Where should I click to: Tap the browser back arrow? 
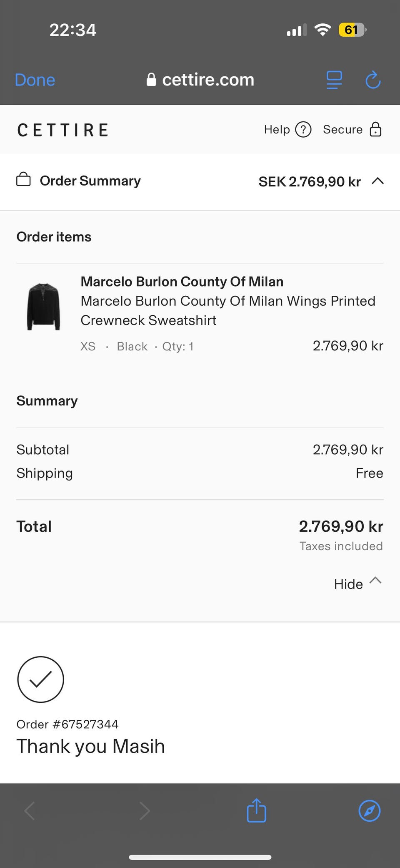30,811
